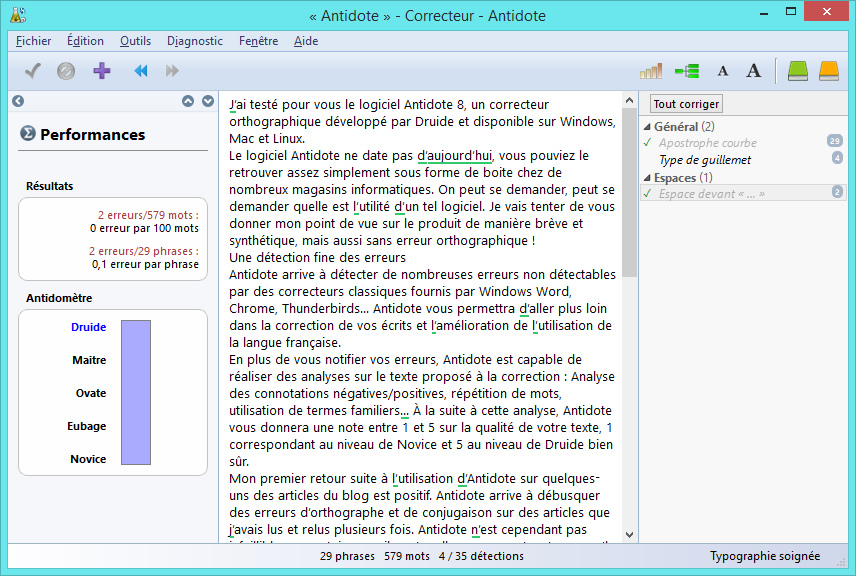Click the Tout corriger button
Image resolution: width=856 pixels, height=576 pixels.
tap(686, 104)
